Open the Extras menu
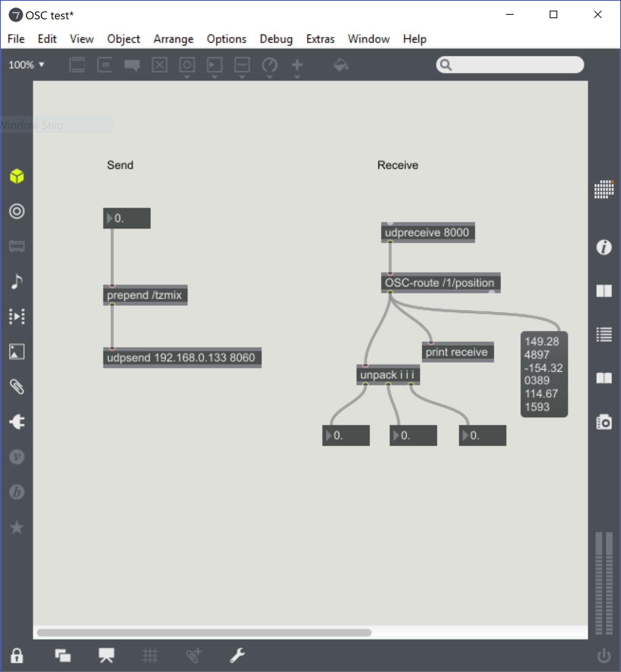The width and height of the screenshot is (621, 672). (320, 39)
